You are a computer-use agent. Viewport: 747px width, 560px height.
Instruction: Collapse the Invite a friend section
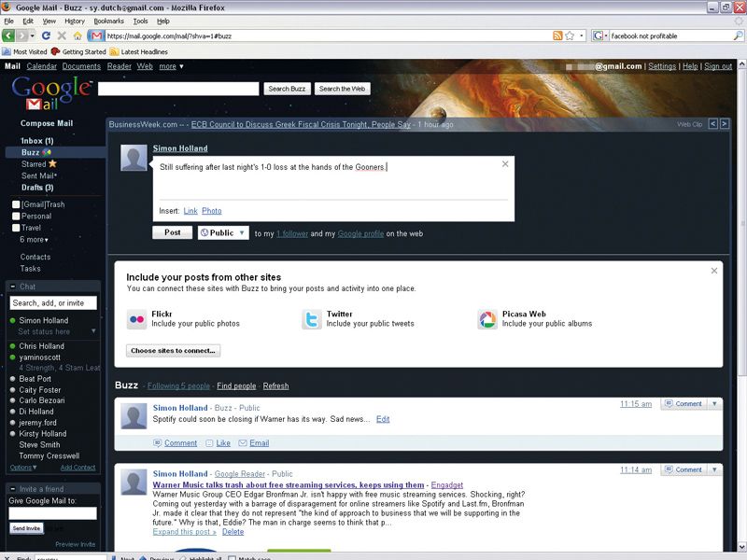[x=13, y=488]
